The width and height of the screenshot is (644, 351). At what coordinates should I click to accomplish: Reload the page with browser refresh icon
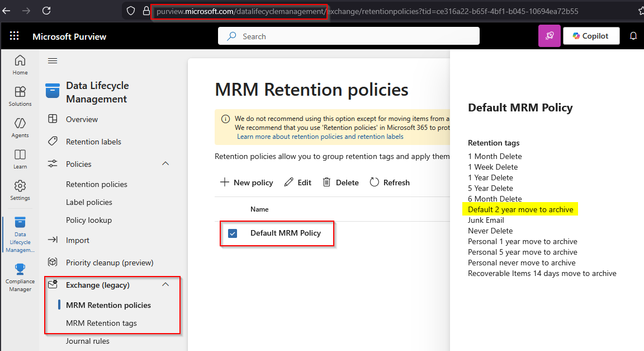[x=46, y=11]
